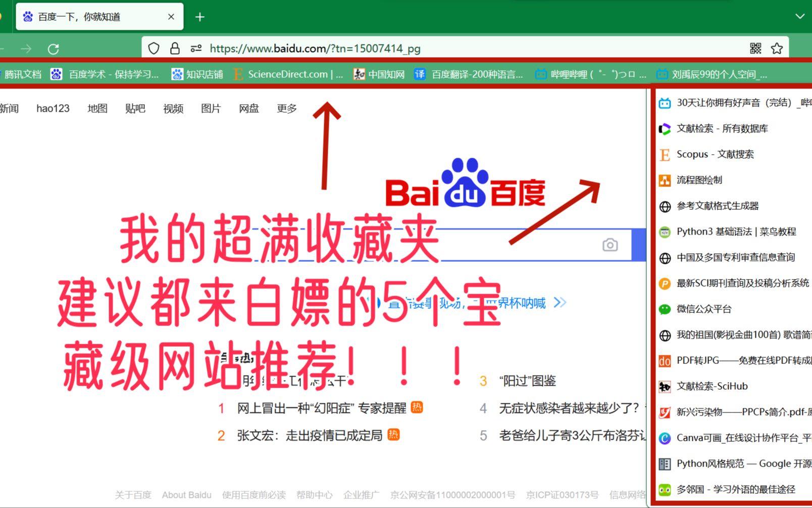
Task: Open ScienceDirect.com bookmark
Action: tap(288, 74)
